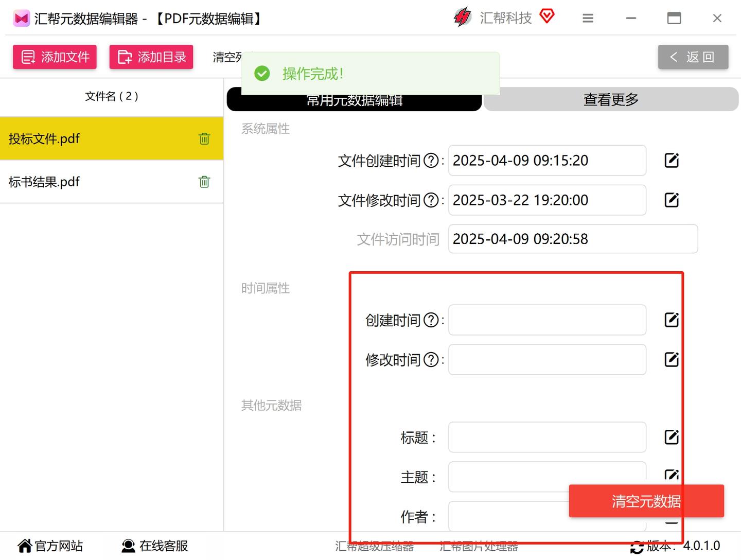Click the edit icon beside 标题 field
The height and width of the screenshot is (560, 741).
[672, 437]
